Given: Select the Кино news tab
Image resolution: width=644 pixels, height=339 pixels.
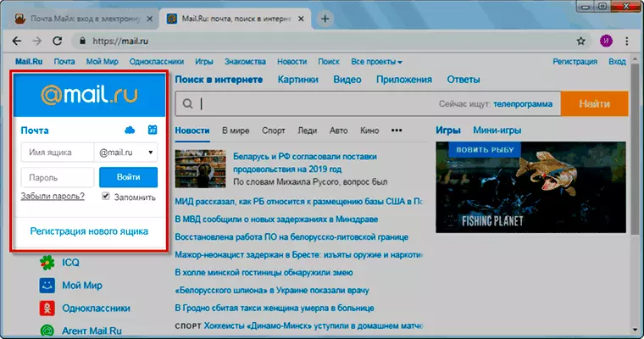Looking at the screenshot, I should [x=369, y=131].
